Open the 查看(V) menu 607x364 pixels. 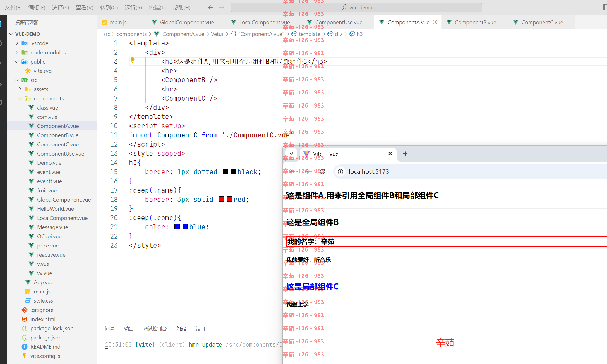[x=85, y=8]
